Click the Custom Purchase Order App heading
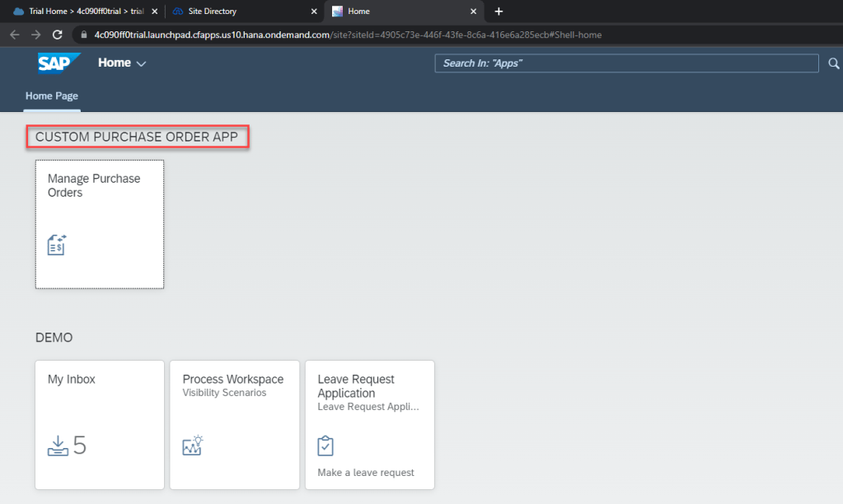This screenshot has height=504, width=843. 137,138
